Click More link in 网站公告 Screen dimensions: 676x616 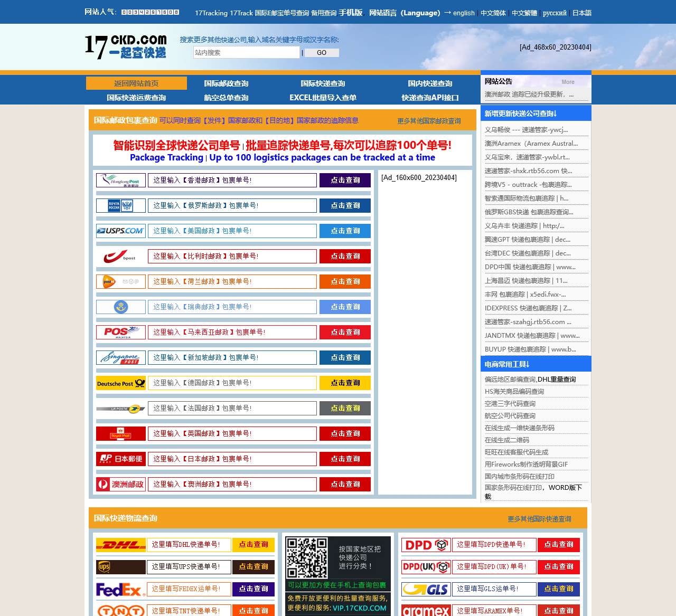coord(568,82)
